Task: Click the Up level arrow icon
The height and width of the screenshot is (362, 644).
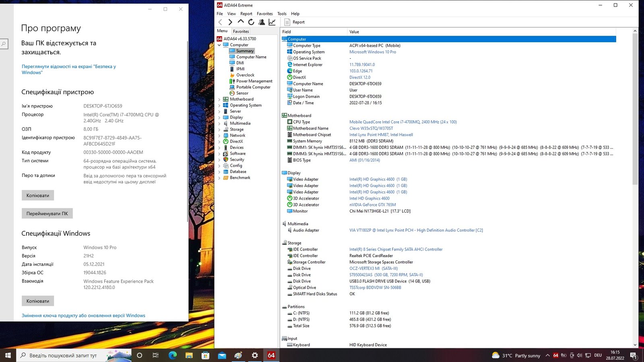Action: [x=241, y=22]
